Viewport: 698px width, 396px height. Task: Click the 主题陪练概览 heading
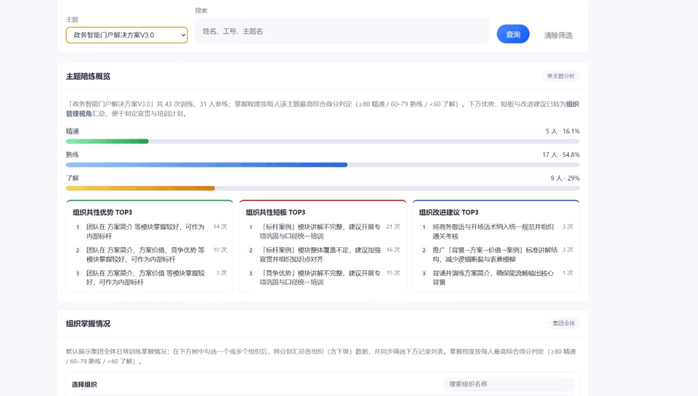point(88,77)
